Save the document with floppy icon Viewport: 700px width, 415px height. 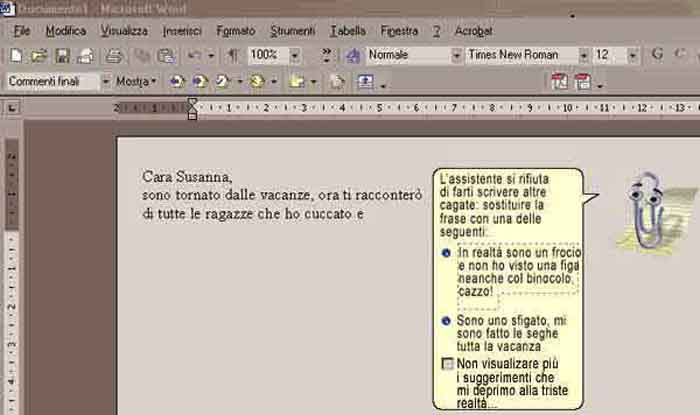62,55
